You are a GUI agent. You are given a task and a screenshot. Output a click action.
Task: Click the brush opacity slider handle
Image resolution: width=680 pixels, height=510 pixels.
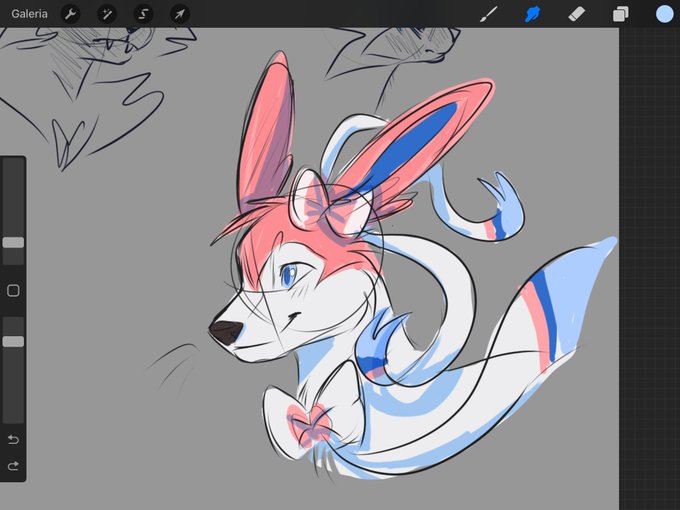pyautogui.click(x=13, y=341)
